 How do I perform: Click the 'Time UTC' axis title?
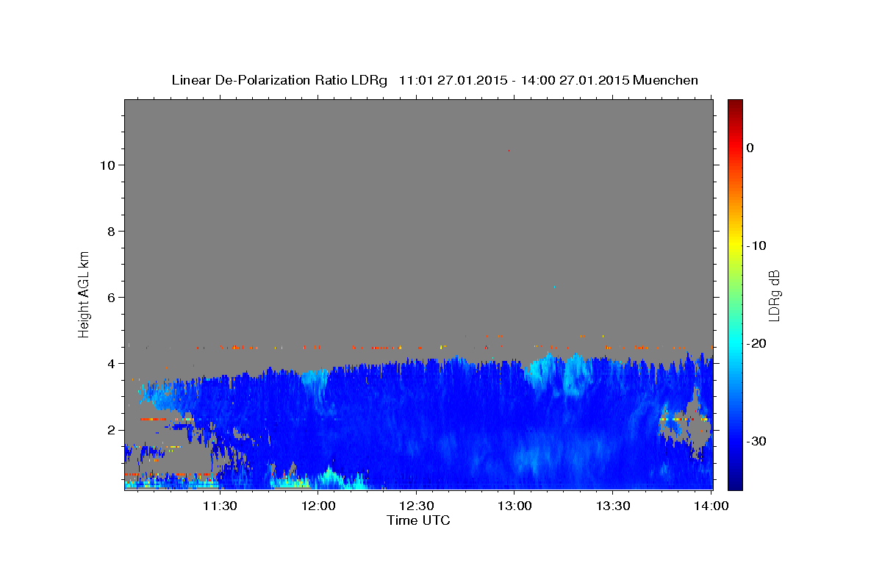[418, 520]
